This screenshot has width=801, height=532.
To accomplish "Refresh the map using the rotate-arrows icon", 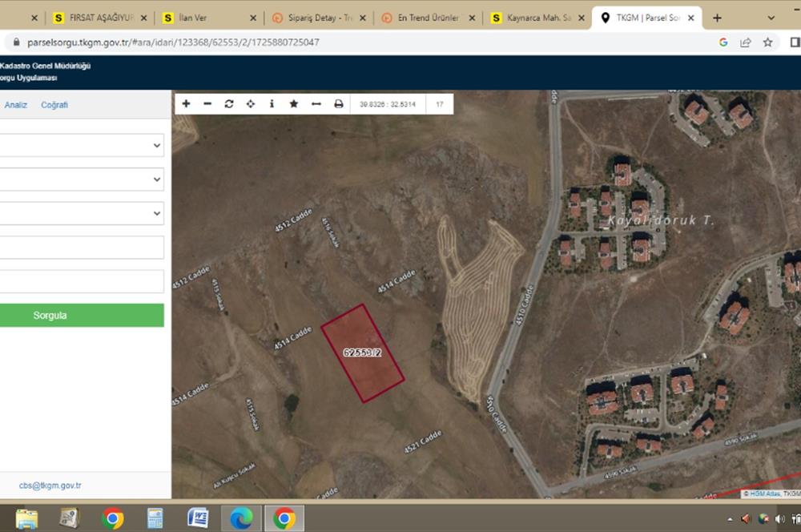I will 229,104.
